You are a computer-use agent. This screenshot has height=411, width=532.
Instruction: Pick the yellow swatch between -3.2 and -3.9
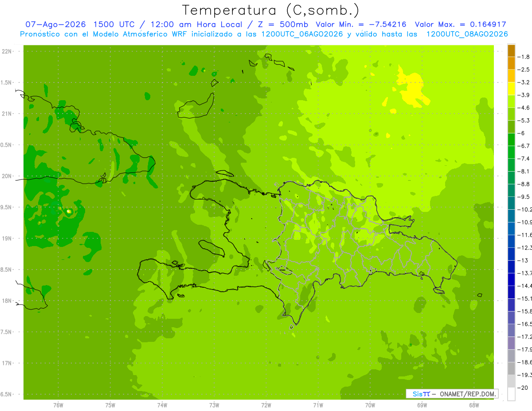pyautogui.click(x=511, y=89)
